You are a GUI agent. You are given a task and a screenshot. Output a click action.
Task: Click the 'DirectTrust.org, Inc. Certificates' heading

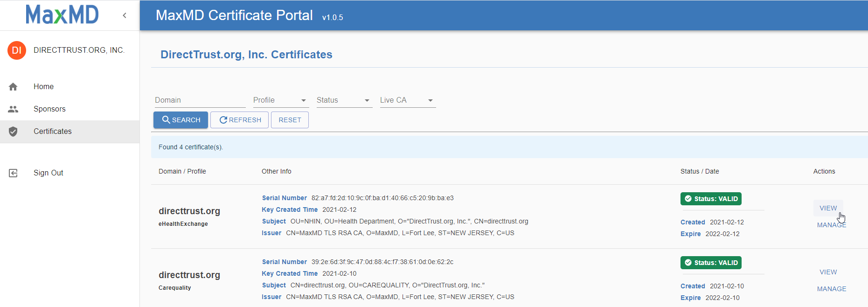click(246, 55)
